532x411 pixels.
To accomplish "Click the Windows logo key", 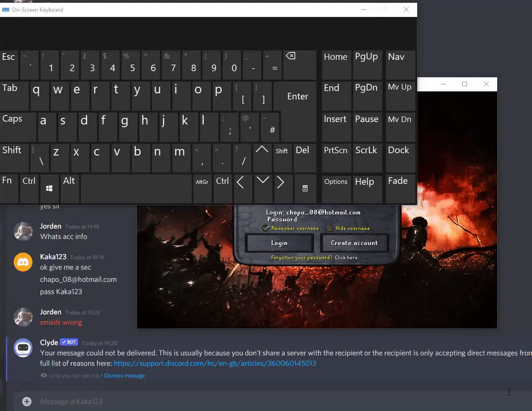I will [49, 188].
